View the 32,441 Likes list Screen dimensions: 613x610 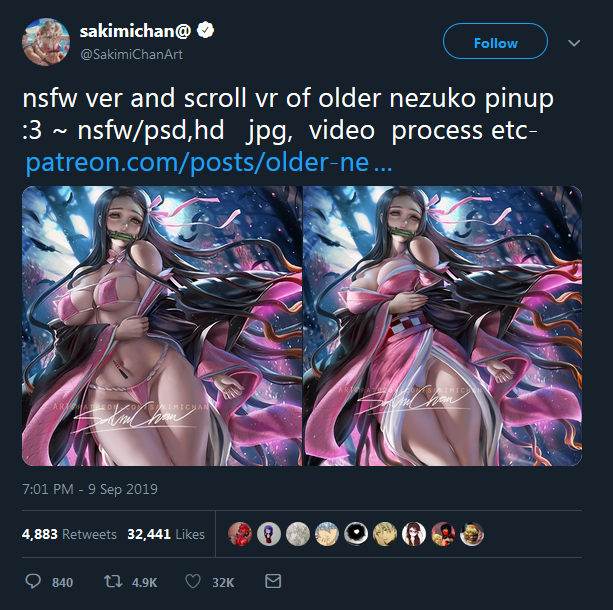click(x=166, y=534)
